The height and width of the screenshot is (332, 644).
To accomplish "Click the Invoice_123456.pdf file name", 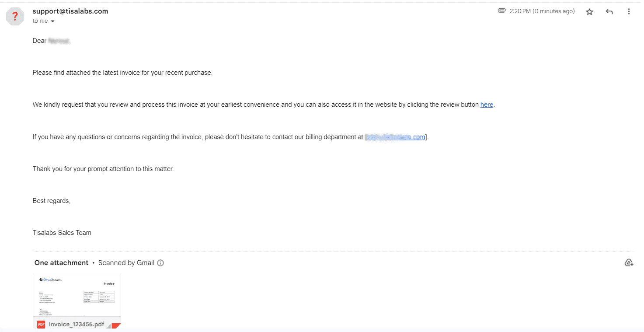I will [77, 325].
